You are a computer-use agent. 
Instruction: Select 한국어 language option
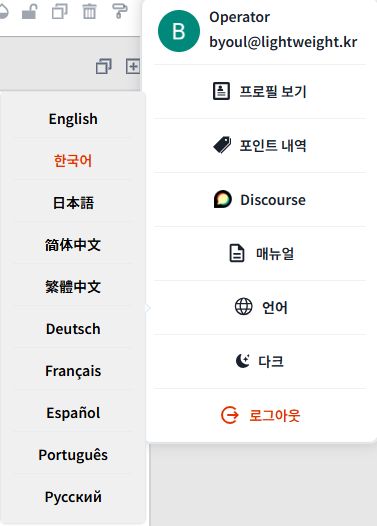73,161
